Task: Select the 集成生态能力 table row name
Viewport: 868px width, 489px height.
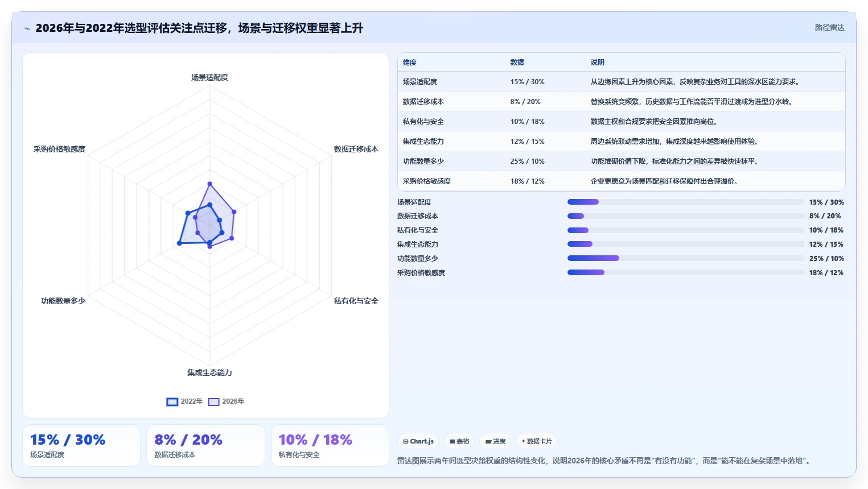Action: (x=423, y=142)
